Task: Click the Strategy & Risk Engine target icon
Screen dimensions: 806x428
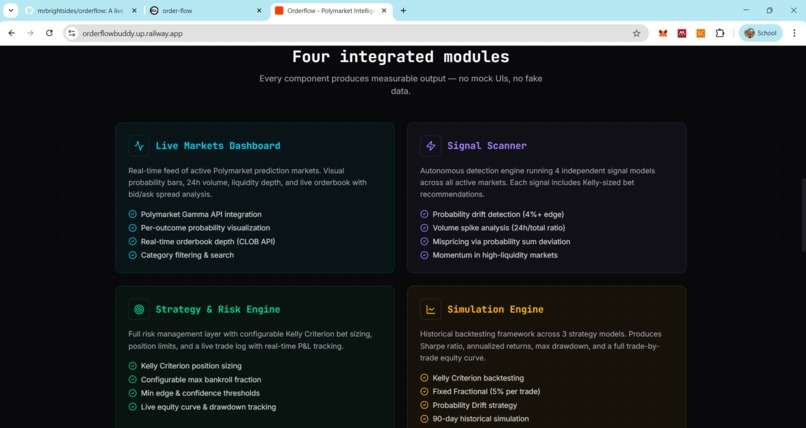Action: (x=139, y=309)
